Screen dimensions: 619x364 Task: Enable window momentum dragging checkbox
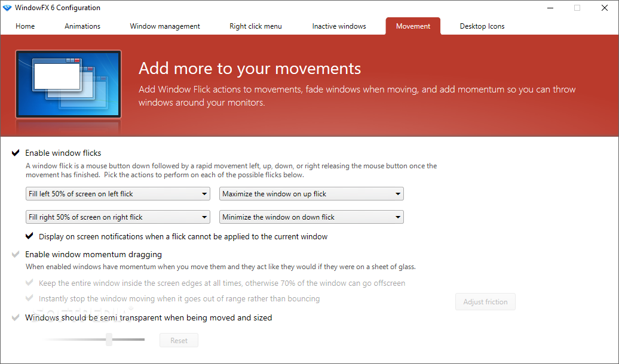pos(16,254)
